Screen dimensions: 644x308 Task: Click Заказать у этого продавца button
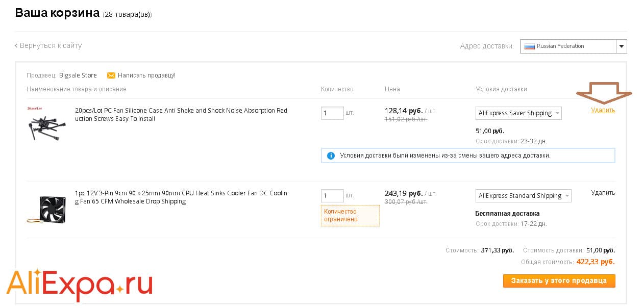tap(559, 281)
